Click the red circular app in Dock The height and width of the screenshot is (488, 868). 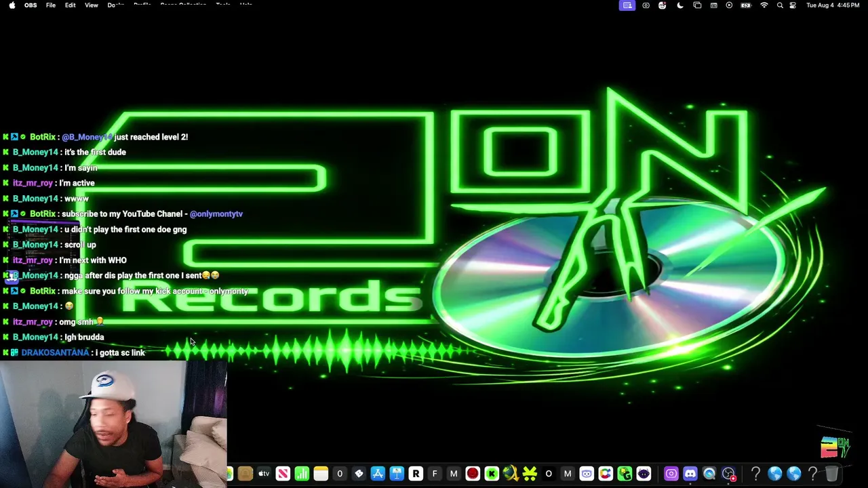(x=473, y=473)
